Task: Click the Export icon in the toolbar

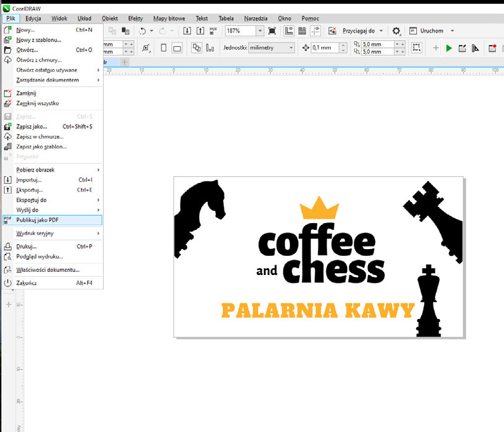Action: pyautogui.click(x=200, y=31)
